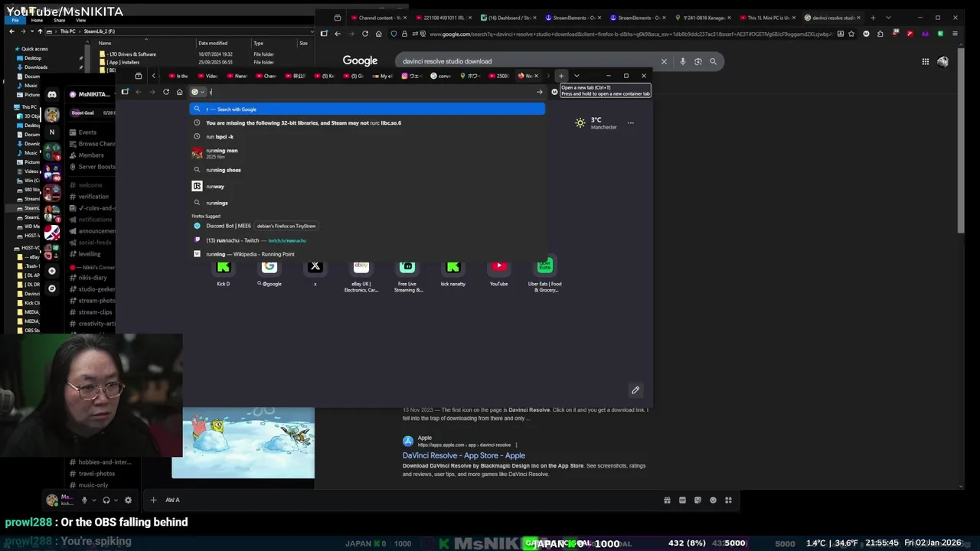
Task: Open 'DaVinci Resolve - App Store - Apple' result
Action: point(464,455)
